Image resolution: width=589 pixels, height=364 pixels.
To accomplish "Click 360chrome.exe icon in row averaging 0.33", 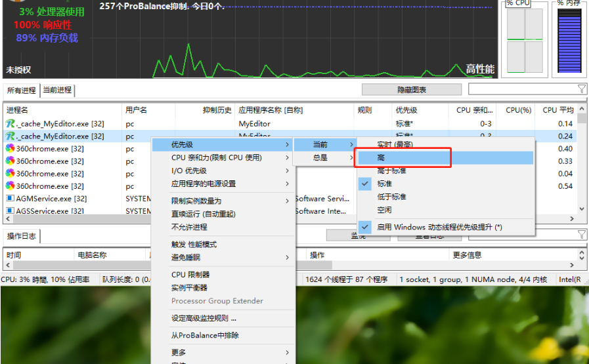I will coord(10,161).
